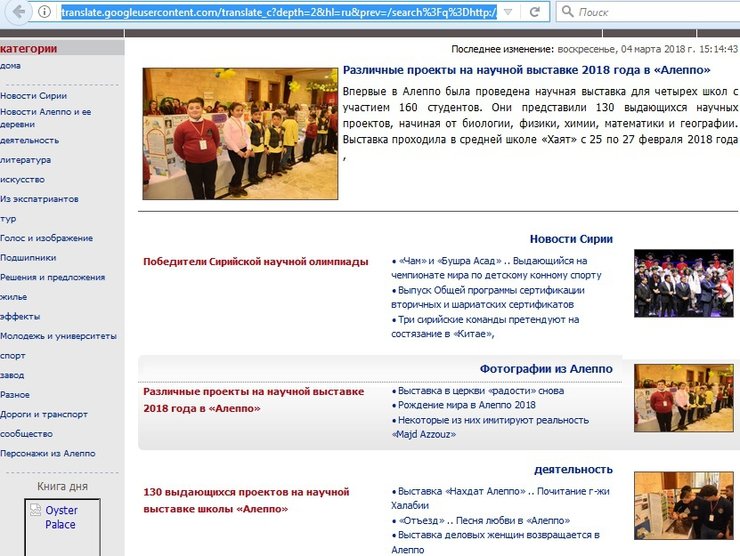
Task: Open site information icon in address bar
Action: [44, 12]
